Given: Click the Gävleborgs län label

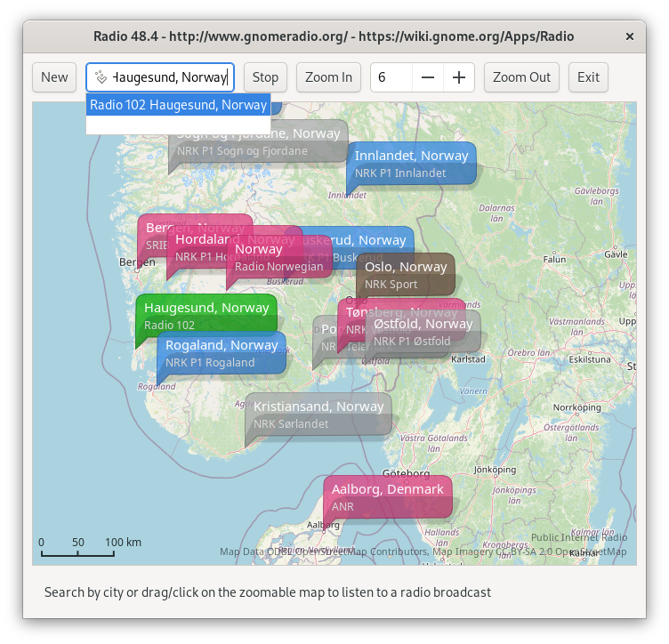Looking at the screenshot, I should (x=596, y=196).
